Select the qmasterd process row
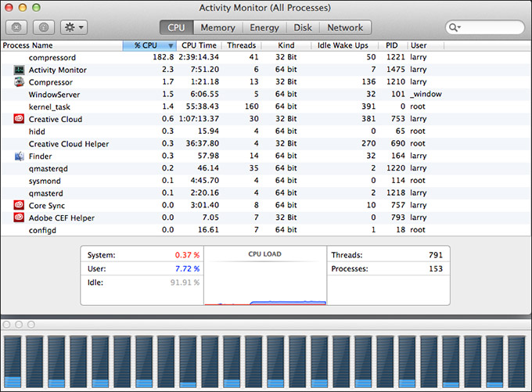Image resolution: width=532 pixels, height=392 pixels. tap(266, 192)
